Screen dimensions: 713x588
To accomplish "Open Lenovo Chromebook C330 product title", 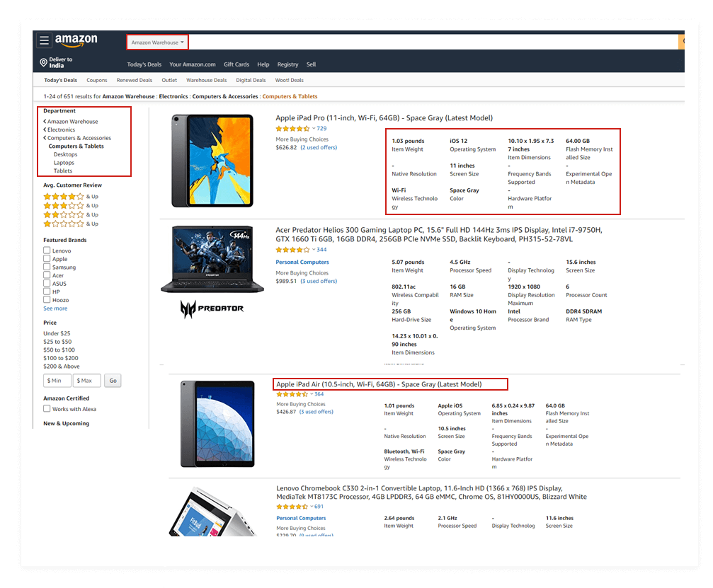I will pos(431,492).
